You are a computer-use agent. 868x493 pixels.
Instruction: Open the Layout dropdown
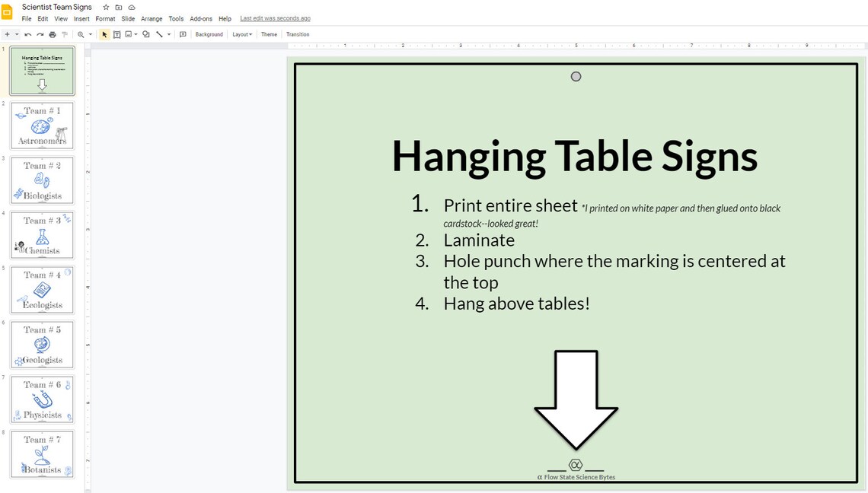coord(241,34)
